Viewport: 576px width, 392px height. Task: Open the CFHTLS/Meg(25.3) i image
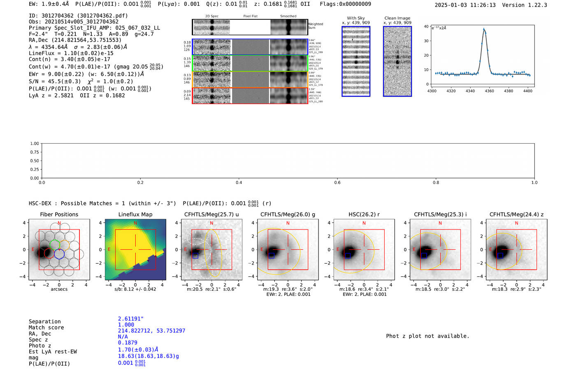[x=440, y=250]
